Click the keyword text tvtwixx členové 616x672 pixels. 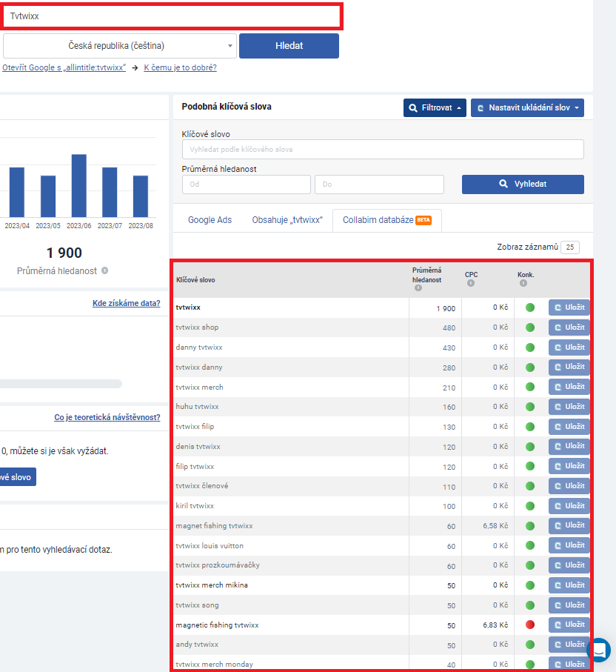202,486
